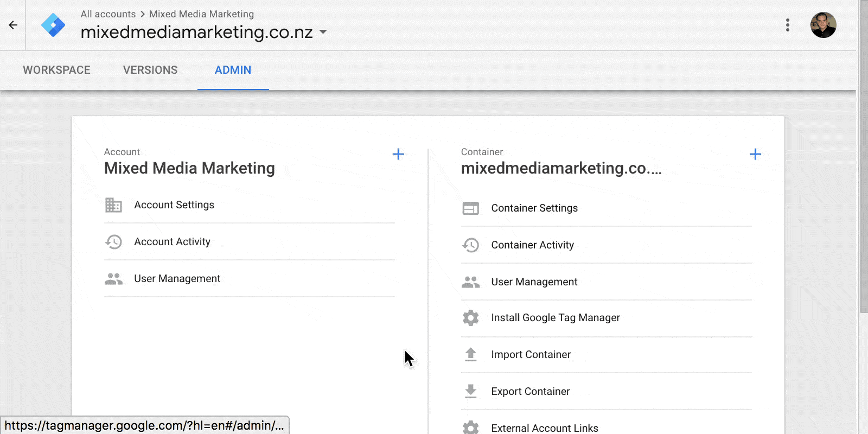Open the user profile avatar
The image size is (868, 434).
point(823,25)
